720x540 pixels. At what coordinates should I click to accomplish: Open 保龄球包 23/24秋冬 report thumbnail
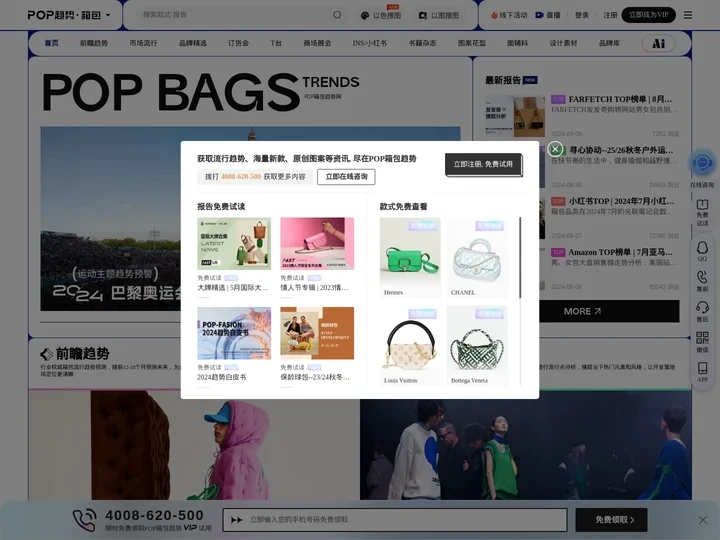317,333
